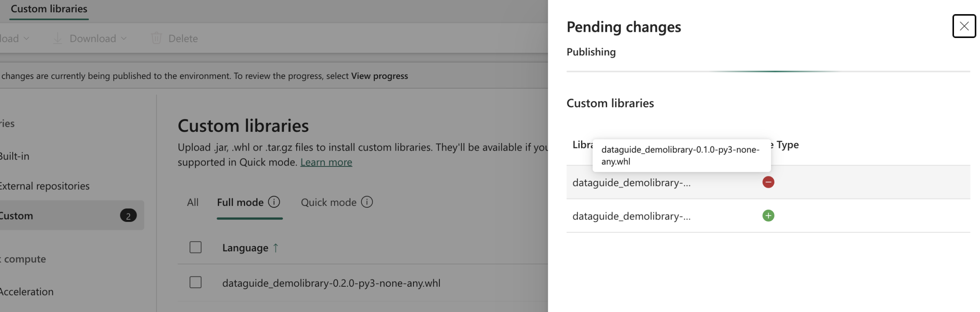The image size is (980, 312).
Task: Select the Full mode tab
Action: (240, 202)
